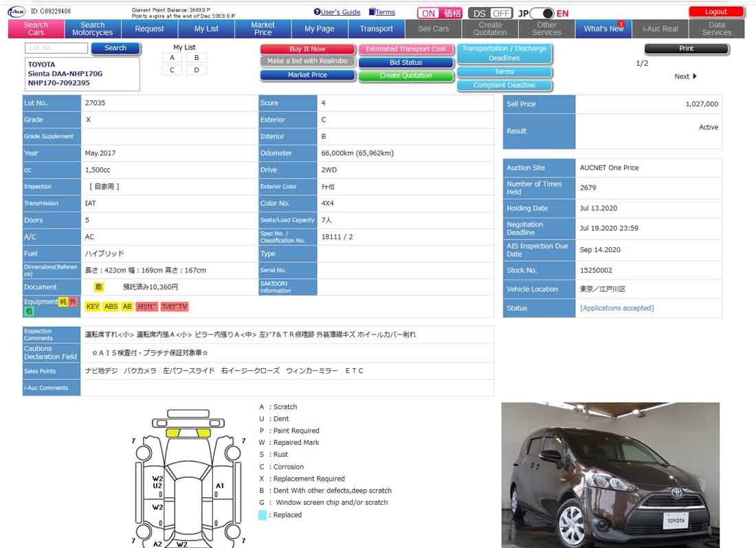Click Make a bid with Realrobo
The image size is (756, 548).
(308, 61)
